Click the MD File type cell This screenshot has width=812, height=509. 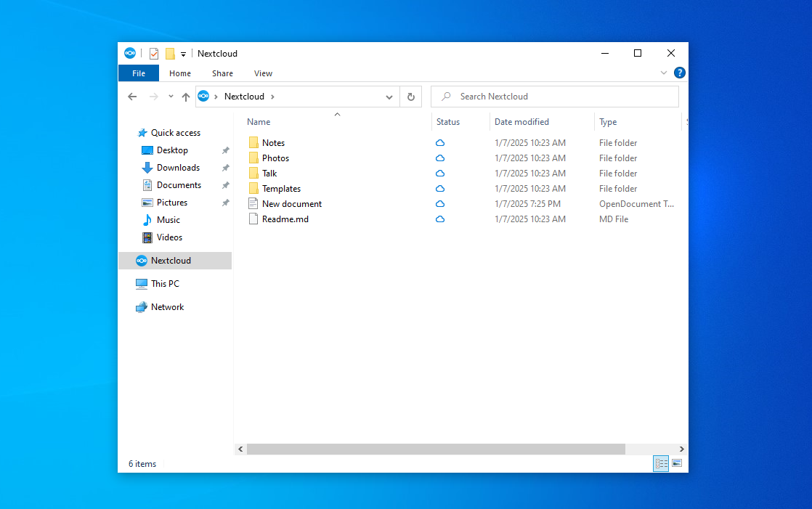click(614, 219)
